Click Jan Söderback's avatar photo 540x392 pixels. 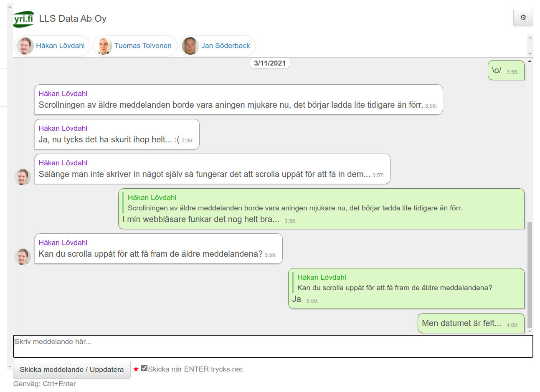(190, 46)
